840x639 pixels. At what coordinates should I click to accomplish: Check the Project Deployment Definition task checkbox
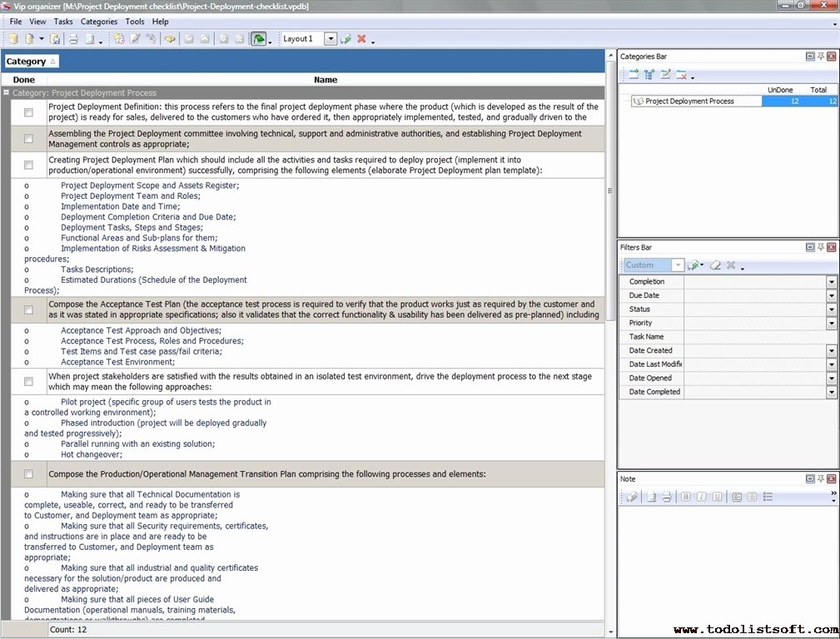pos(28,112)
